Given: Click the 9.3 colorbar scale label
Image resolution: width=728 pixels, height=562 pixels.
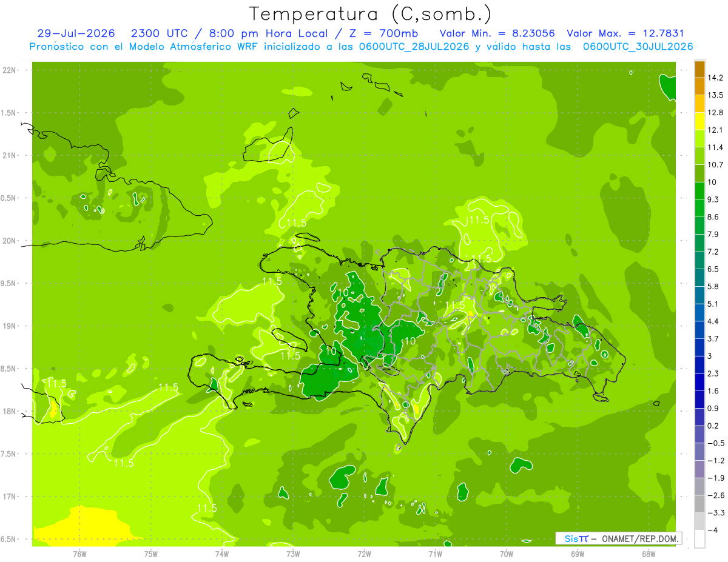Looking at the screenshot, I should (714, 199).
